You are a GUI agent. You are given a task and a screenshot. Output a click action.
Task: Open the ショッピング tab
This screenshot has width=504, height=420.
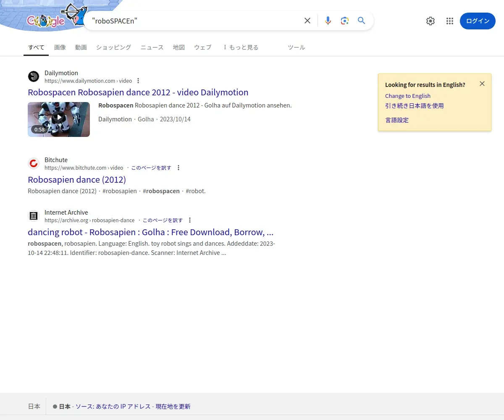click(113, 47)
